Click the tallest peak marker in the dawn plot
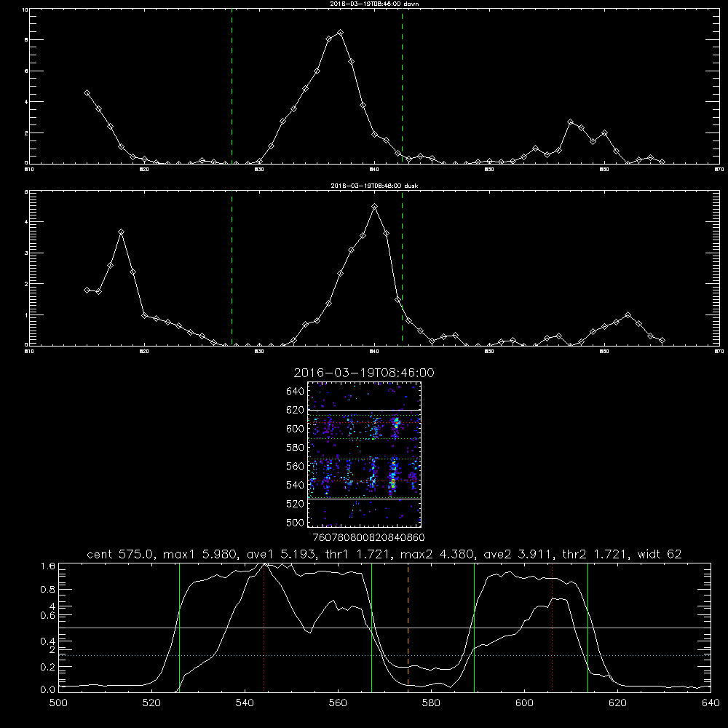Screen dimensions: 728x728 (x=340, y=33)
